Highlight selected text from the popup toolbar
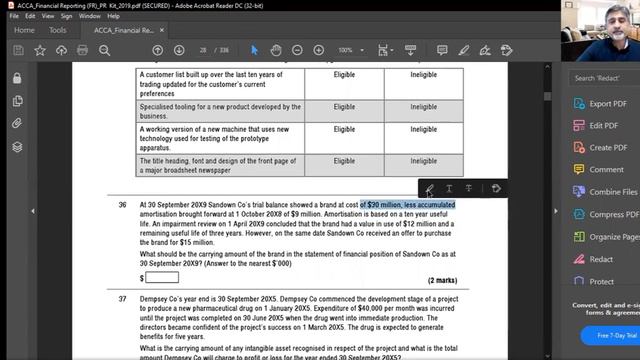The height and width of the screenshot is (360, 640). tap(429, 189)
